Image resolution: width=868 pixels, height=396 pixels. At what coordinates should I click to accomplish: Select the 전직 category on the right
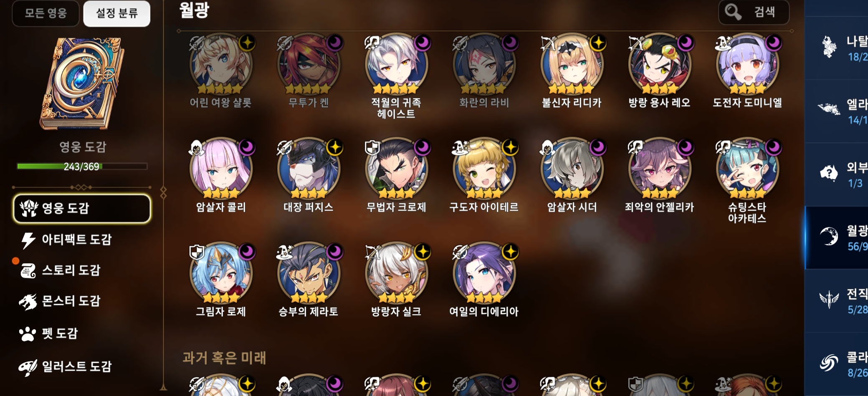click(837, 301)
